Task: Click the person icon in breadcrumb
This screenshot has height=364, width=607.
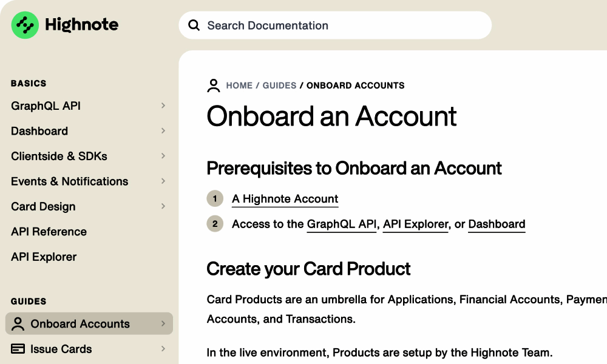Action: [214, 86]
